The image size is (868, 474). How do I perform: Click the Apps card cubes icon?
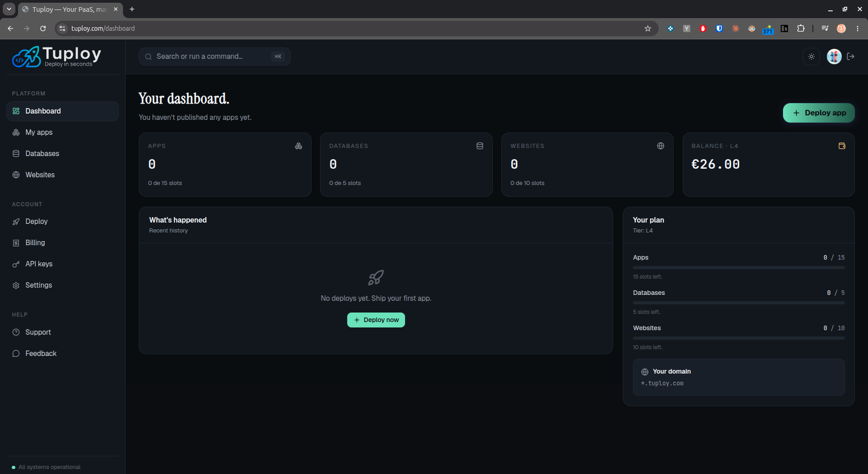click(298, 146)
